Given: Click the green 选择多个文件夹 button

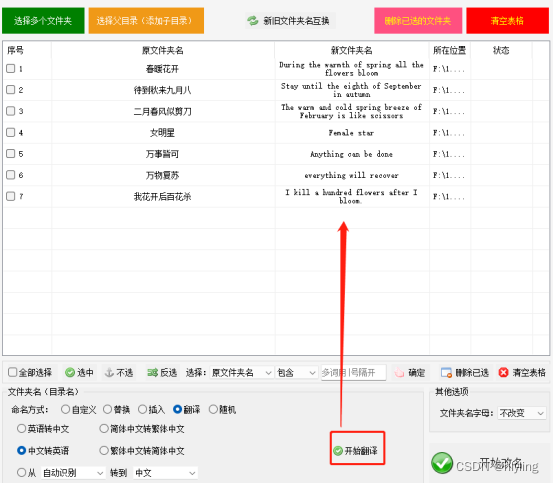Looking at the screenshot, I should pos(43,21).
